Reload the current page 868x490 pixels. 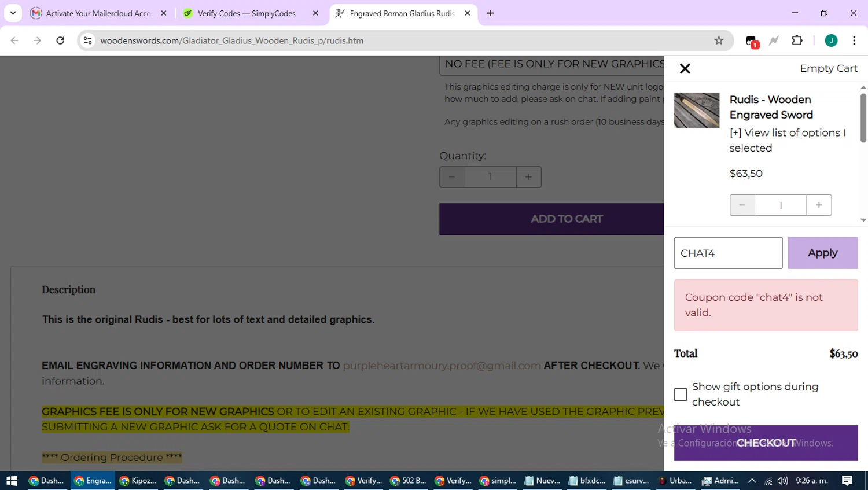tap(60, 40)
